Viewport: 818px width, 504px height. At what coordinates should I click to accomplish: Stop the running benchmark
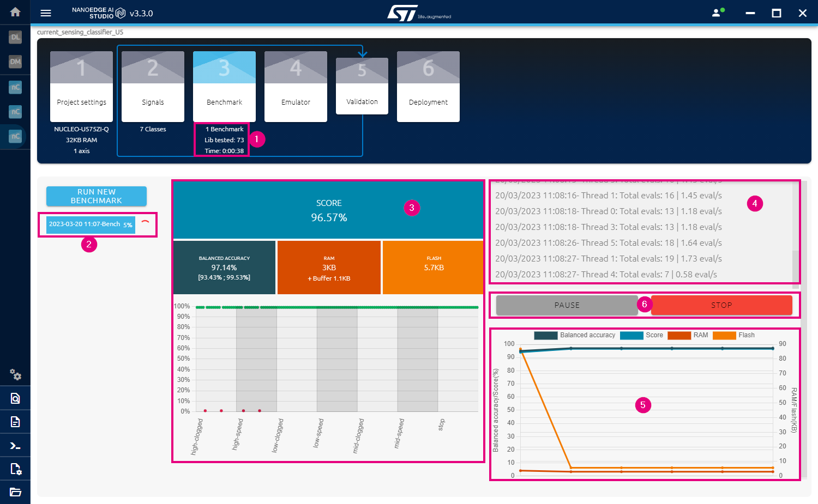pos(721,305)
